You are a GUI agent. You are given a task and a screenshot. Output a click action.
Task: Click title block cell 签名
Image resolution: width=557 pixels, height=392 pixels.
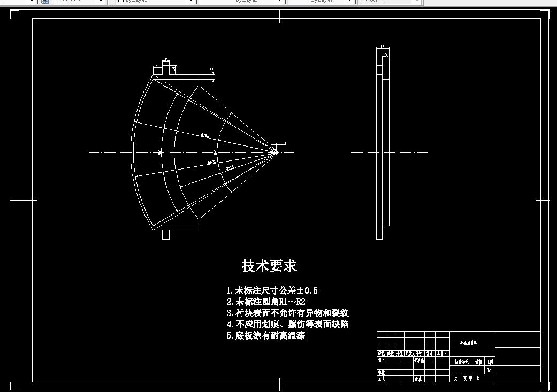pyautogui.click(x=430, y=353)
